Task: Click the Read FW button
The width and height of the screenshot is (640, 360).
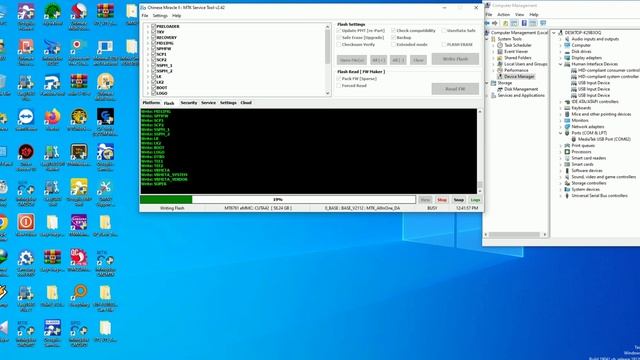Action: point(455,89)
